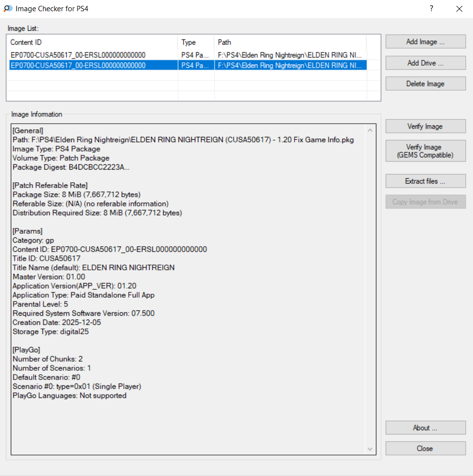Select the first image's Content ID in the list
The width and height of the screenshot is (473, 476).
(78, 55)
